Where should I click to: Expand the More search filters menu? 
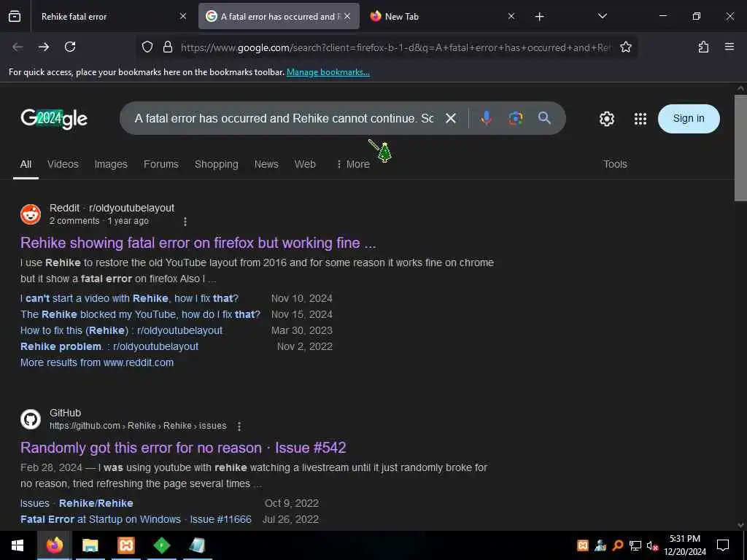pos(353,164)
